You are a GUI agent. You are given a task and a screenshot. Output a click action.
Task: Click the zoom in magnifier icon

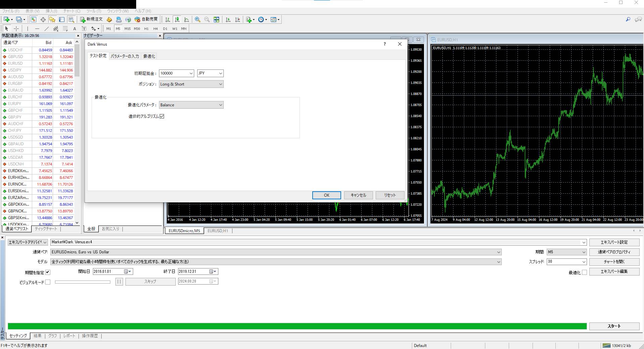pyautogui.click(x=198, y=19)
